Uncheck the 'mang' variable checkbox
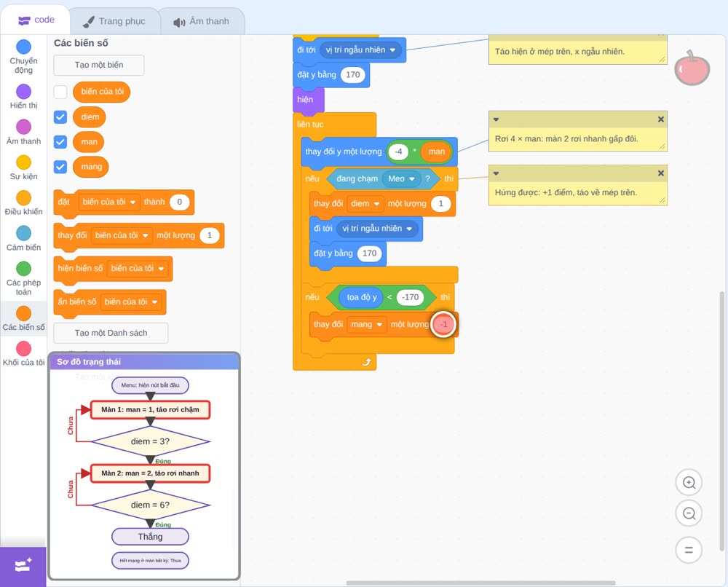728x587 pixels. pos(60,167)
